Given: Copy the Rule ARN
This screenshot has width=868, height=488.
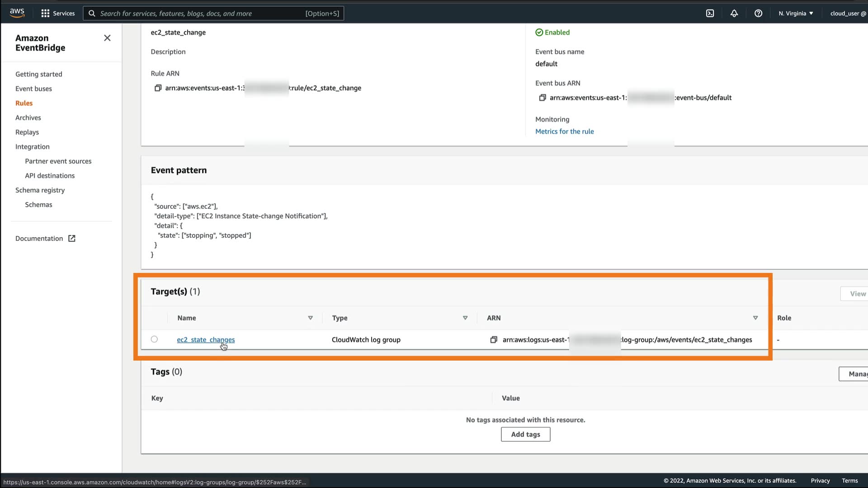Looking at the screenshot, I should click(x=158, y=88).
